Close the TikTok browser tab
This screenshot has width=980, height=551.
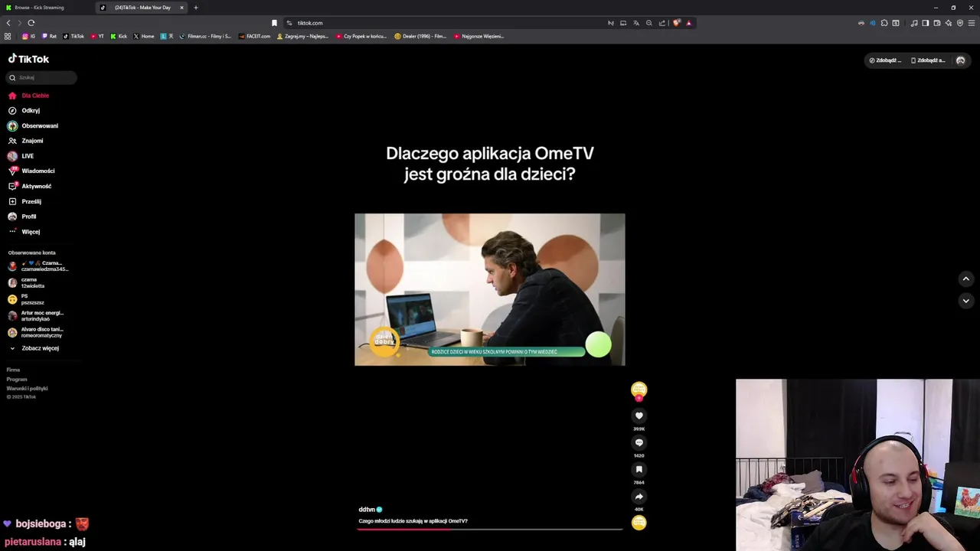(181, 8)
